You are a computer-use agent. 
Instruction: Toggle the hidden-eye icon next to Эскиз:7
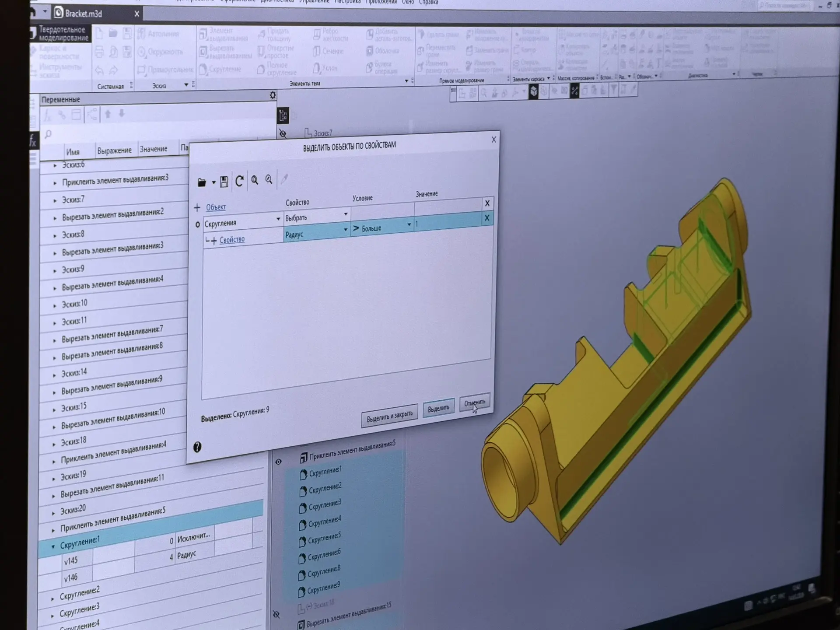coord(283,133)
